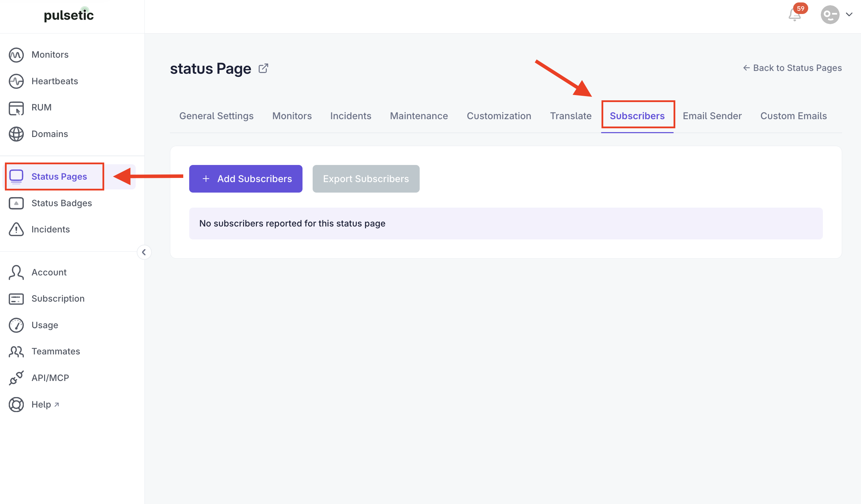Open Heartbeats from the sidebar
The height and width of the screenshot is (504, 861).
click(x=55, y=81)
